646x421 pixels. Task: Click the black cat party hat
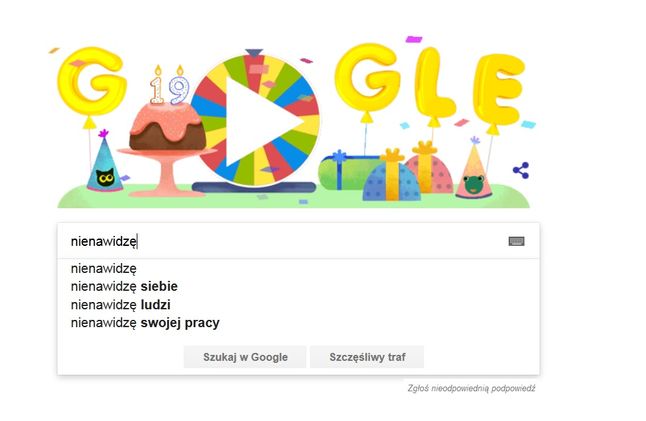[x=105, y=163]
